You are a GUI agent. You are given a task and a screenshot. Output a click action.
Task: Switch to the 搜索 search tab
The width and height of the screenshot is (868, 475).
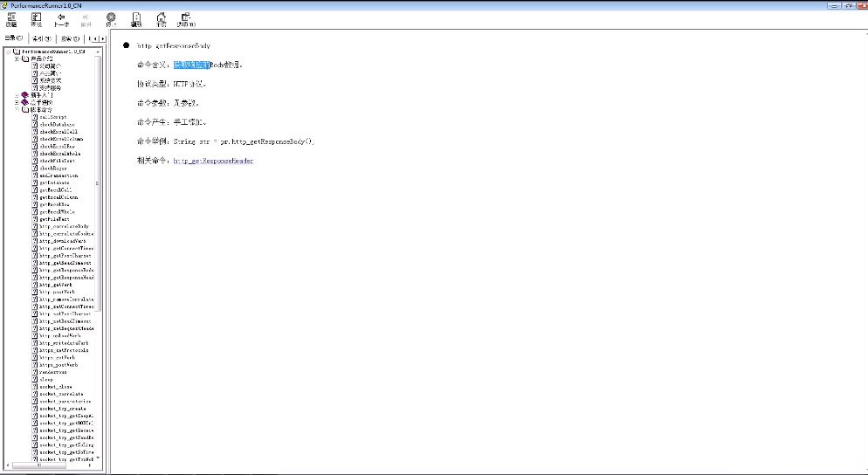(x=71, y=38)
